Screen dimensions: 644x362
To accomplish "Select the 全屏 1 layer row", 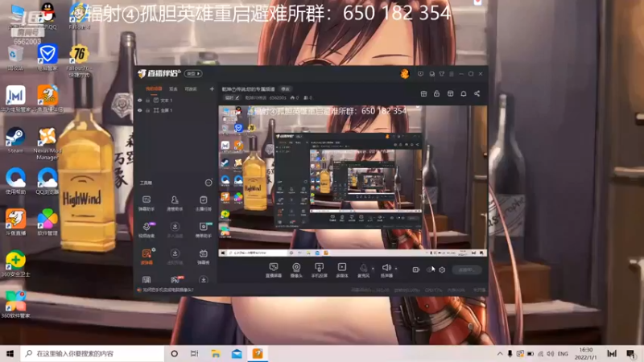I will pos(175,110).
